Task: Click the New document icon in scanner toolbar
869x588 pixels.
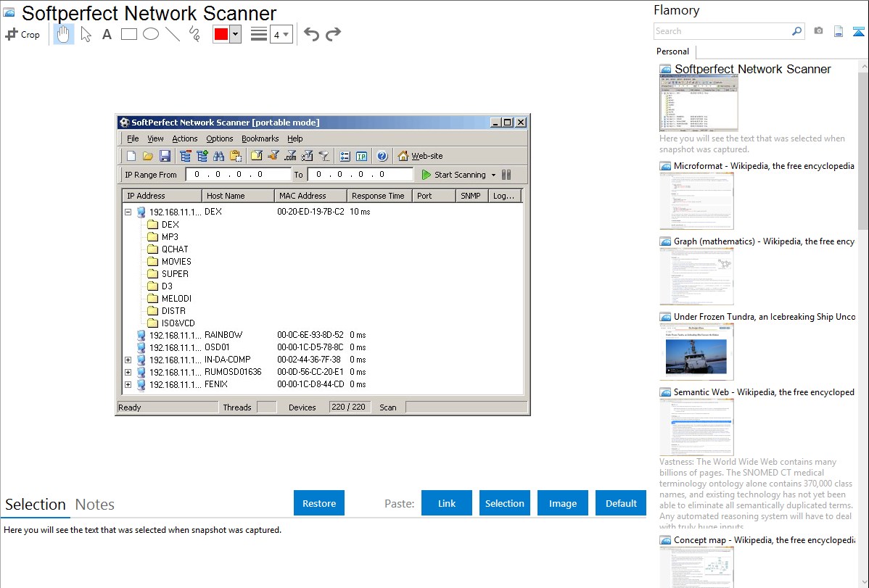Action: pyautogui.click(x=131, y=157)
